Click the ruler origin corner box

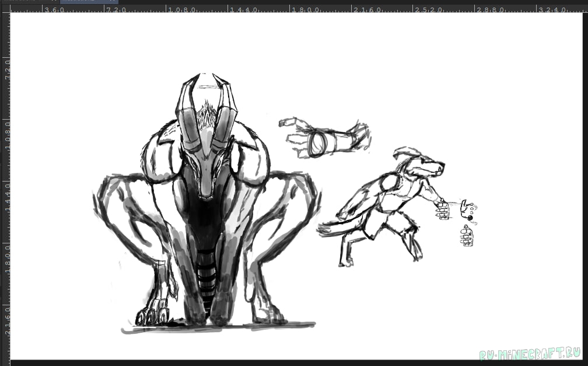[x=5, y=9]
